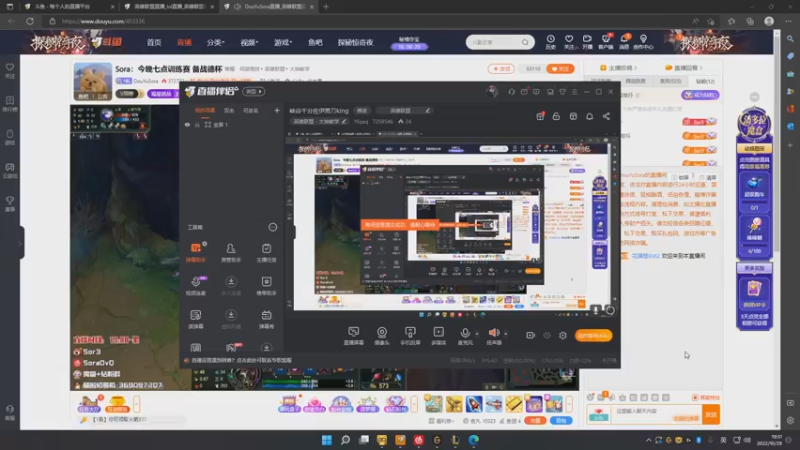Click the orange start streaming button
The image size is (800, 450).
pyautogui.click(x=593, y=335)
